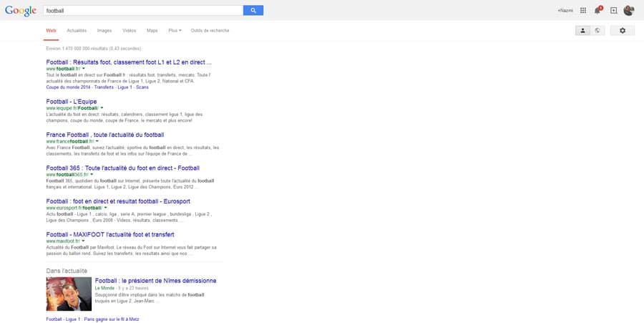Viewport: 644px width, 323px height.
Task: Open the Transferts sitelink
Action: (104, 87)
